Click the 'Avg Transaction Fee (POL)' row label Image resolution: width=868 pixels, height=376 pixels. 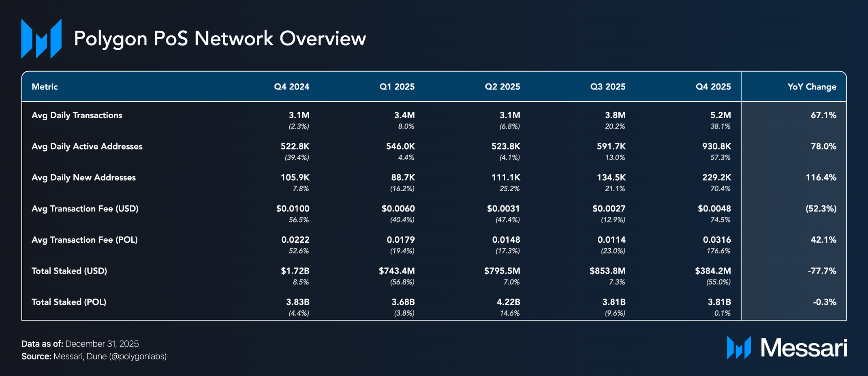click(x=85, y=240)
